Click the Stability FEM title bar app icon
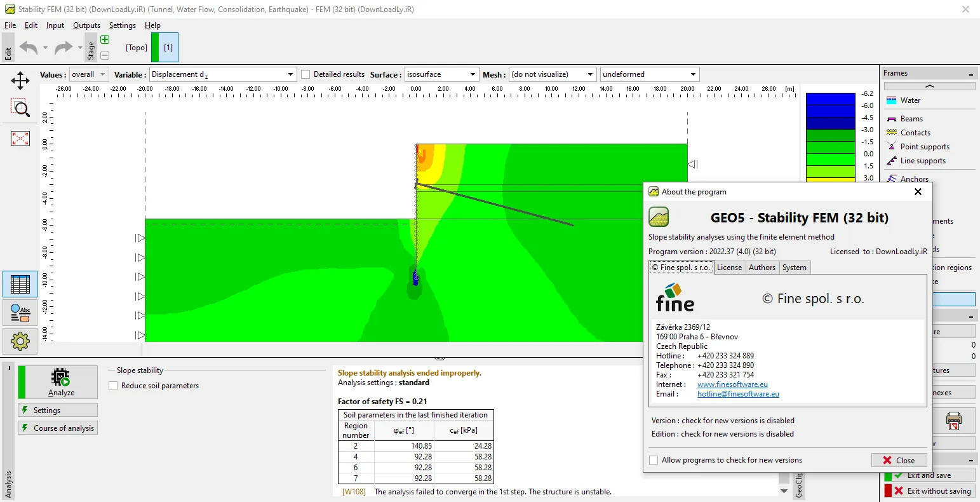The image size is (980, 502). (x=10, y=10)
